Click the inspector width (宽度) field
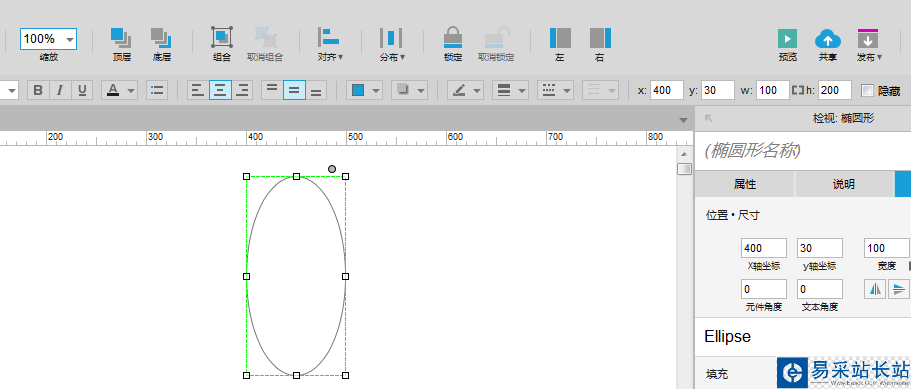The image size is (911, 389). point(887,248)
